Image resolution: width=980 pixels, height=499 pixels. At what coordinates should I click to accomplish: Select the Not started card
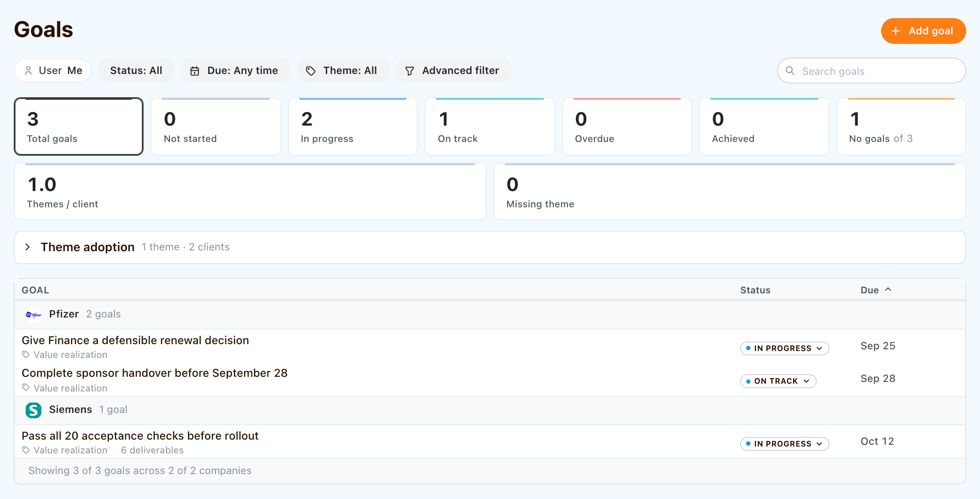pos(216,126)
